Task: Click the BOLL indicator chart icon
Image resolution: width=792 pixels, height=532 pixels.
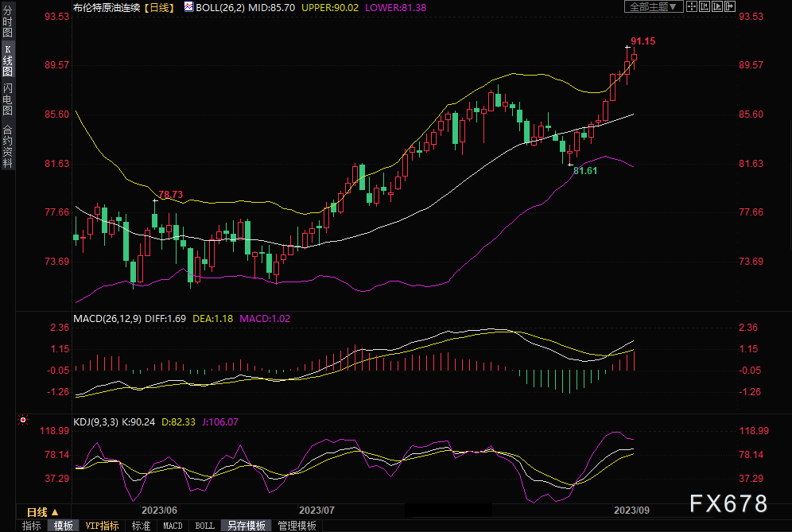Action: [188, 7]
